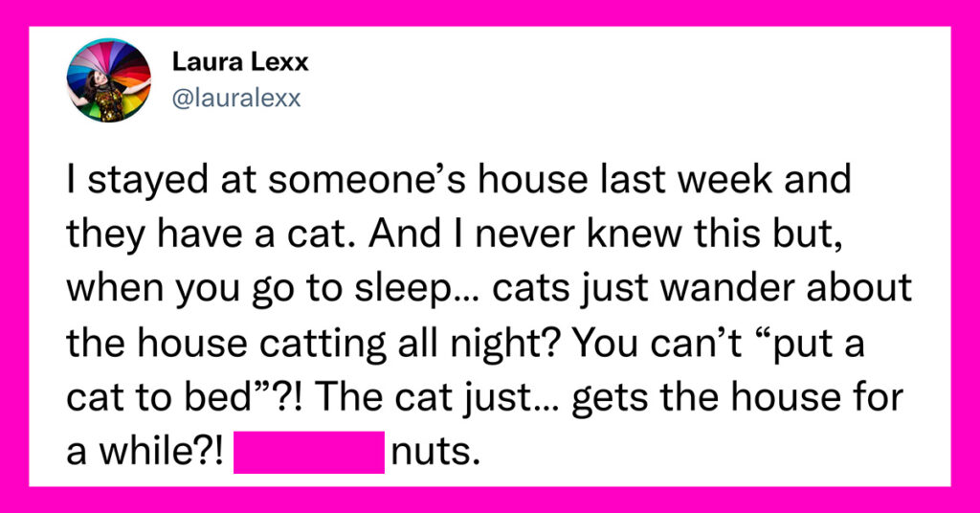Screen dimensions: 980x513
Task: Click the words "gets the house for"
Action: [738, 398]
